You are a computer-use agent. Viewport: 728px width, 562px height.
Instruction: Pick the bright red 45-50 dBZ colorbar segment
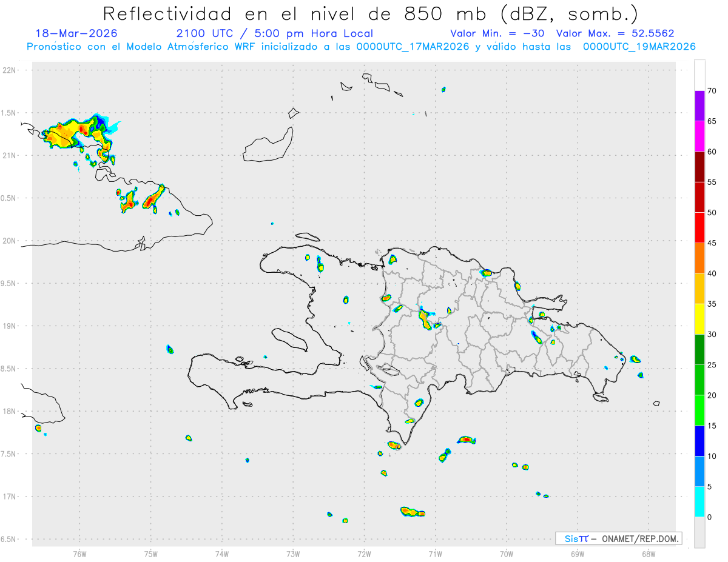pyautogui.click(x=699, y=227)
